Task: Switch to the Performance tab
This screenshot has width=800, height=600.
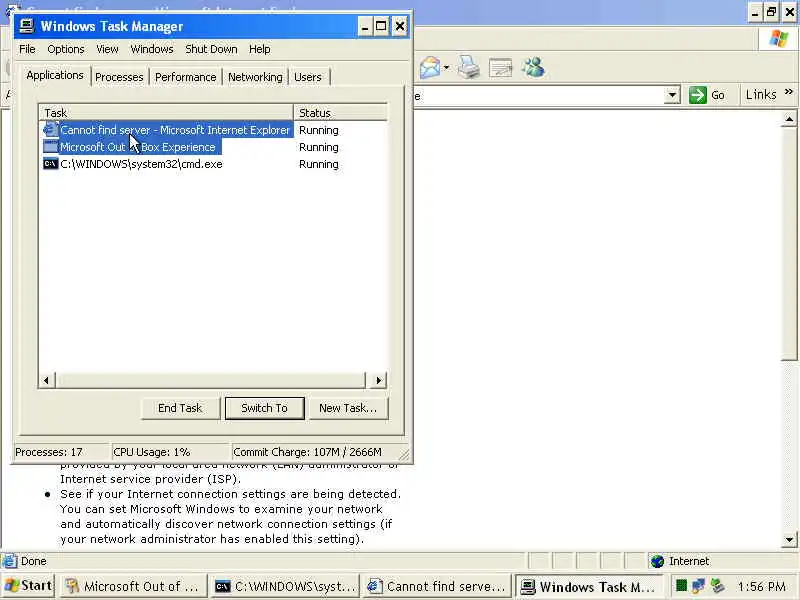Action: pyautogui.click(x=186, y=77)
